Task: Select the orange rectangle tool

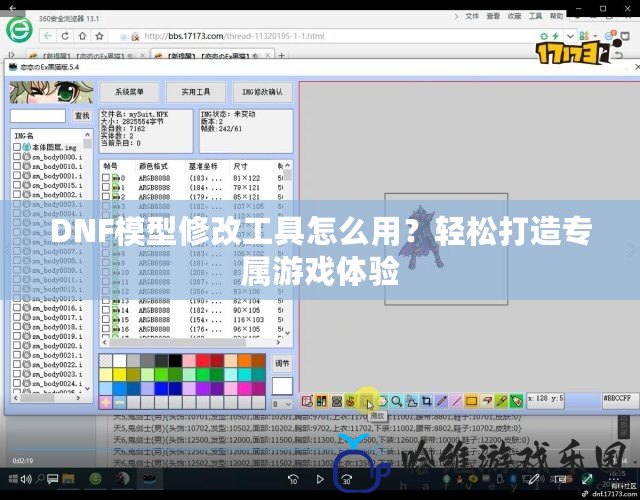Action: point(471,402)
